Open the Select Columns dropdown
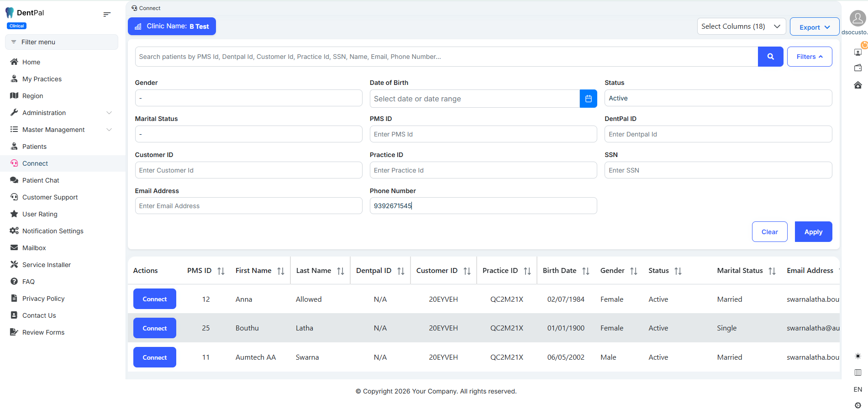868x409 pixels. [x=741, y=26]
